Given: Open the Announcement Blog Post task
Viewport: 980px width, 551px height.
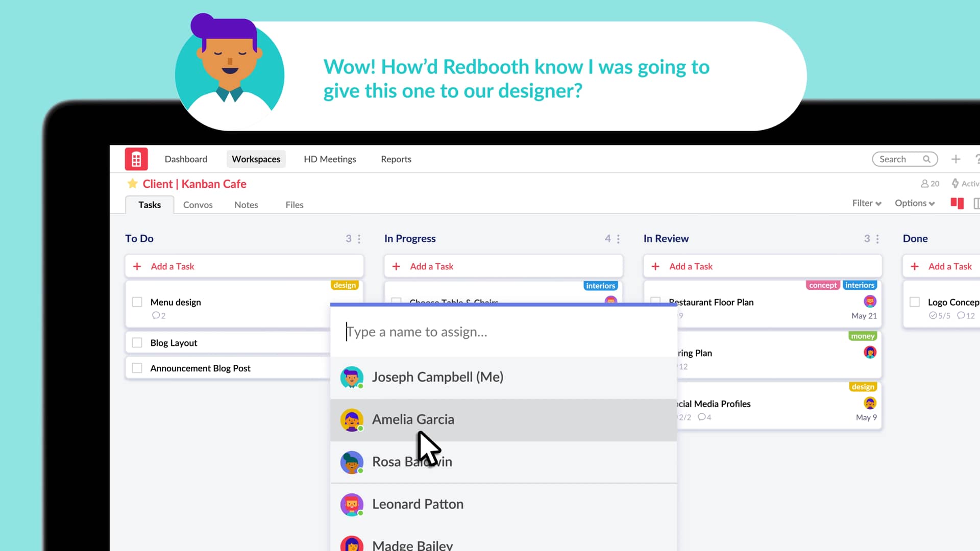Looking at the screenshot, I should pyautogui.click(x=200, y=368).
